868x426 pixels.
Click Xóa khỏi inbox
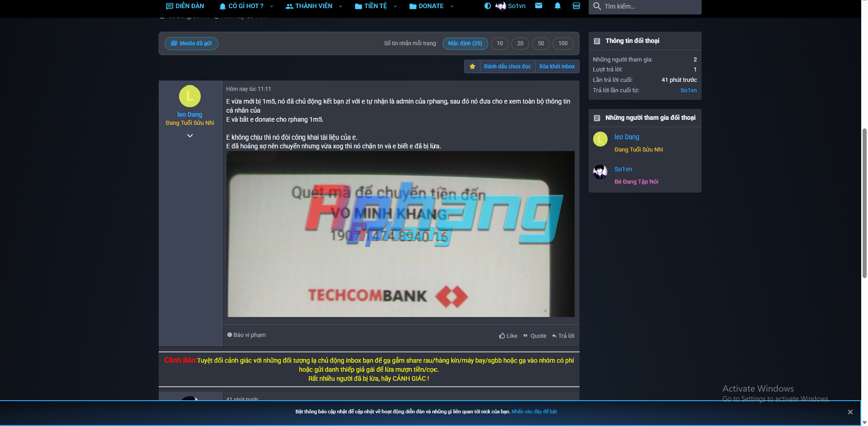pos(557,66)
